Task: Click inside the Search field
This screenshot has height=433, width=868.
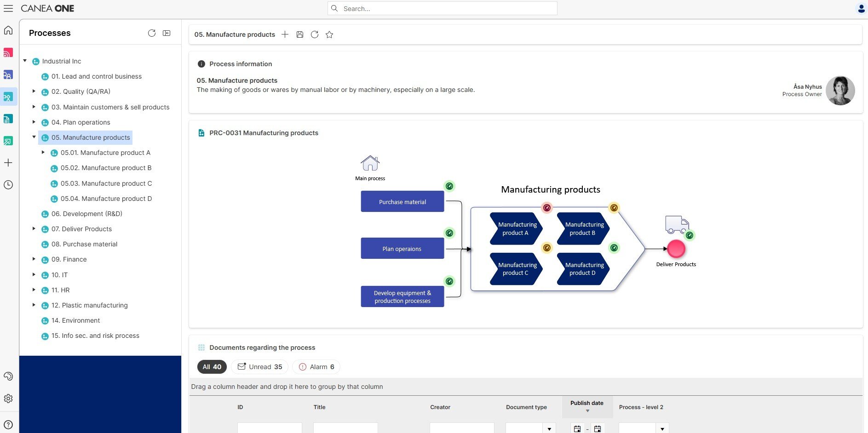Action: 442,8
